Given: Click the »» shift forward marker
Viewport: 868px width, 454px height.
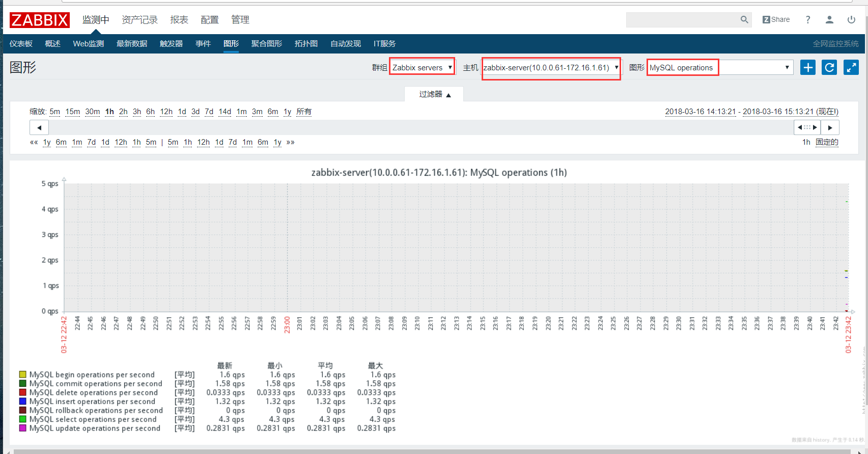Looking at the screenshot, I should [291, 142].
